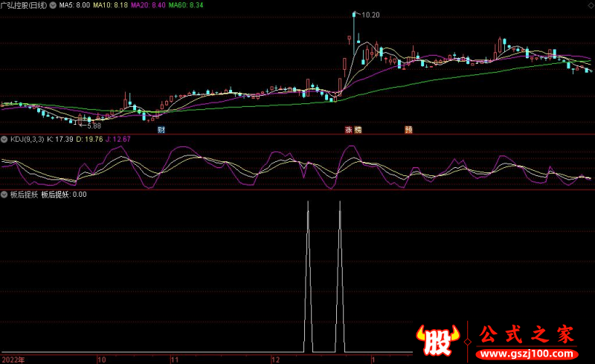
Task: Click the blue 财 event marker icon
Action: point(161,129)
